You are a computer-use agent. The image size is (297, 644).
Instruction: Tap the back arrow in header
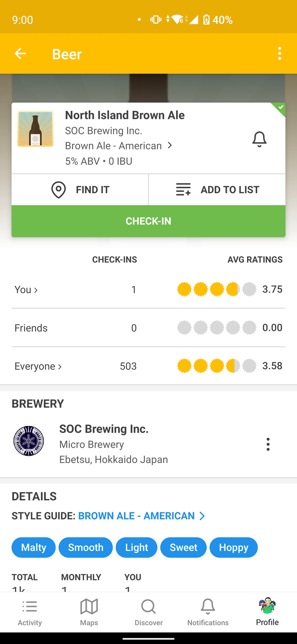click(x=20, y=54)
